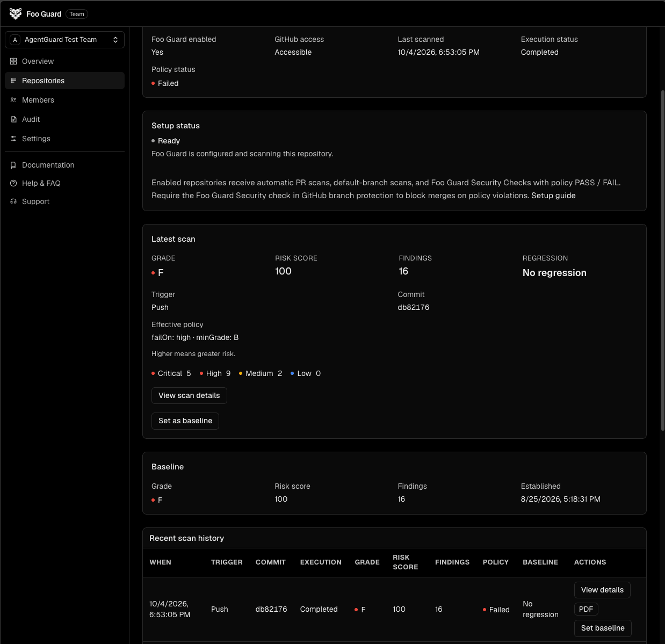Click the team switcher up-down chevron

tap(115, 40)
